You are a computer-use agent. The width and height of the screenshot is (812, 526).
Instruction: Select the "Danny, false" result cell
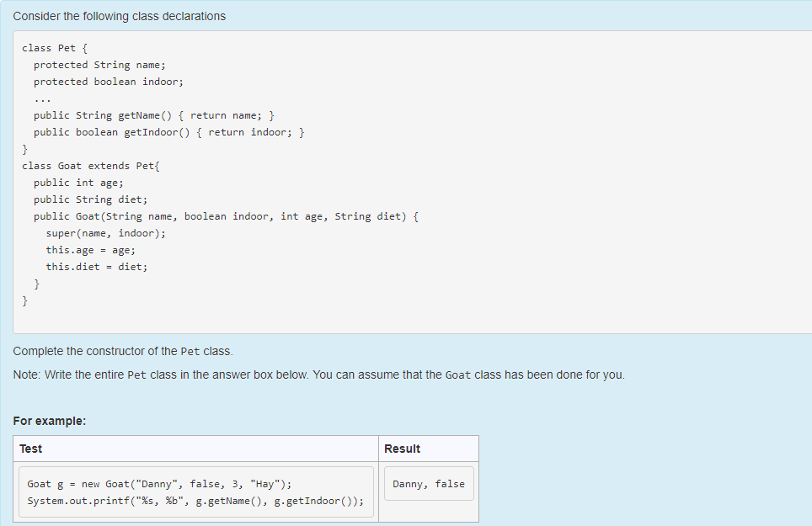tap(430, 483)
